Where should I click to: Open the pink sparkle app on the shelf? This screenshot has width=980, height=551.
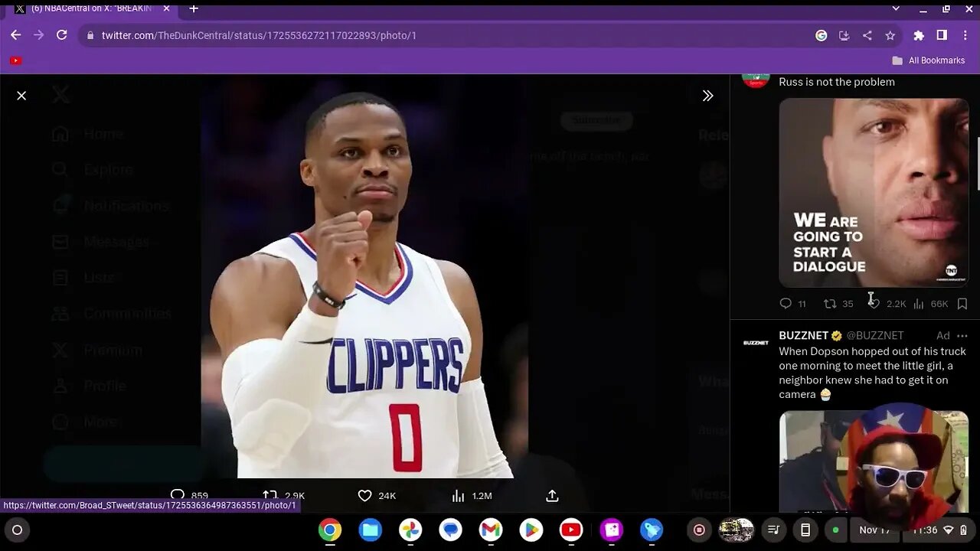[x=611, y=530]
